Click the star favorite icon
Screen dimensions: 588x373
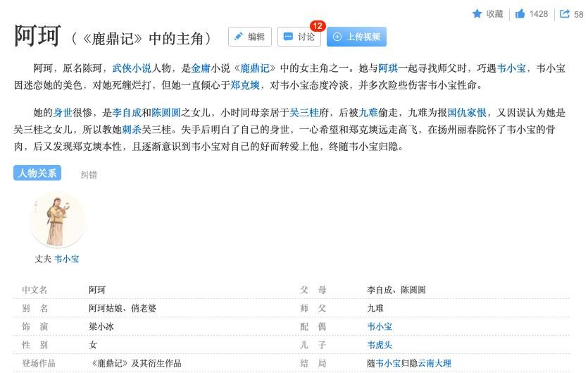[477, 14]
